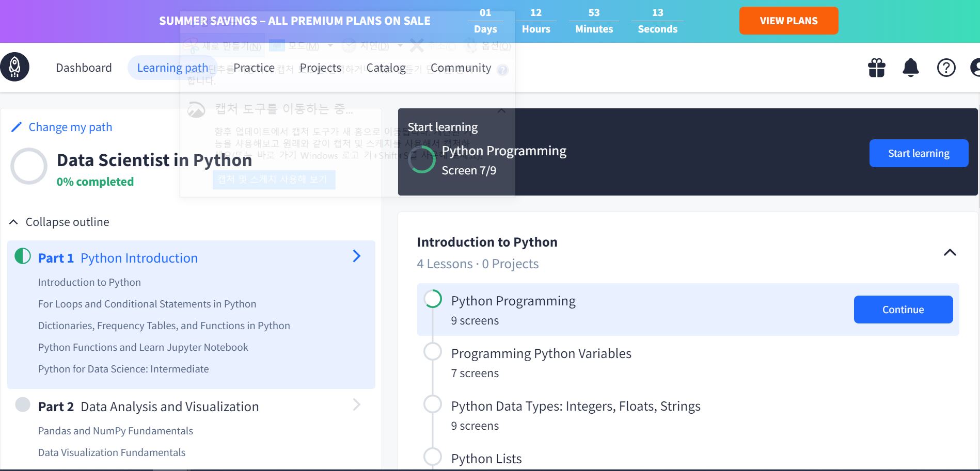Open the Python Lists lesson
The width and height of the screenshot is (980, 471).
(x=486, y=459)
